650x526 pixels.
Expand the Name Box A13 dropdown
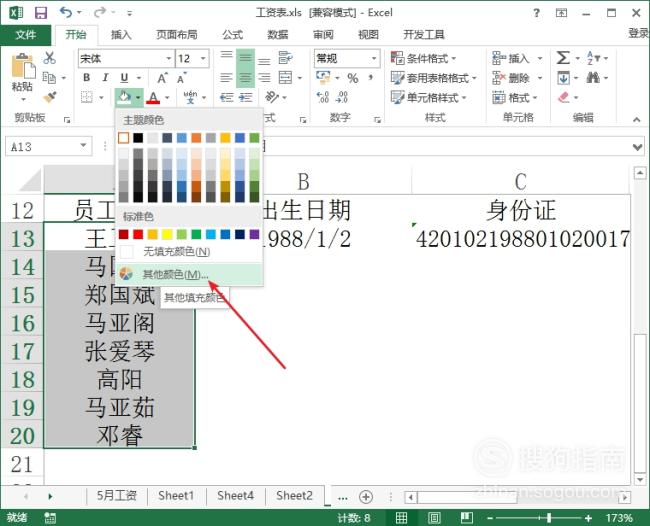click(x=83, y=145)
